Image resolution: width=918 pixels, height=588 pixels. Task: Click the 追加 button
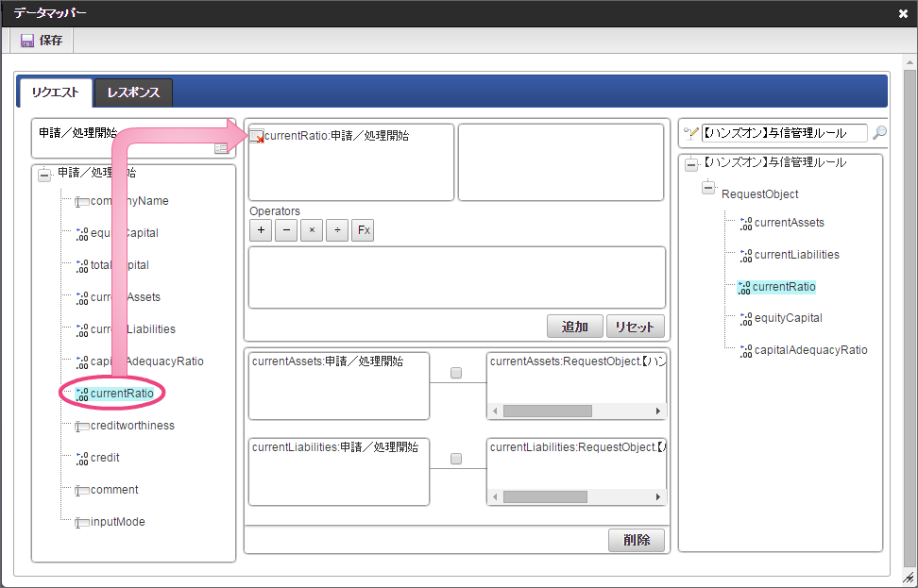tap(574, 327)
